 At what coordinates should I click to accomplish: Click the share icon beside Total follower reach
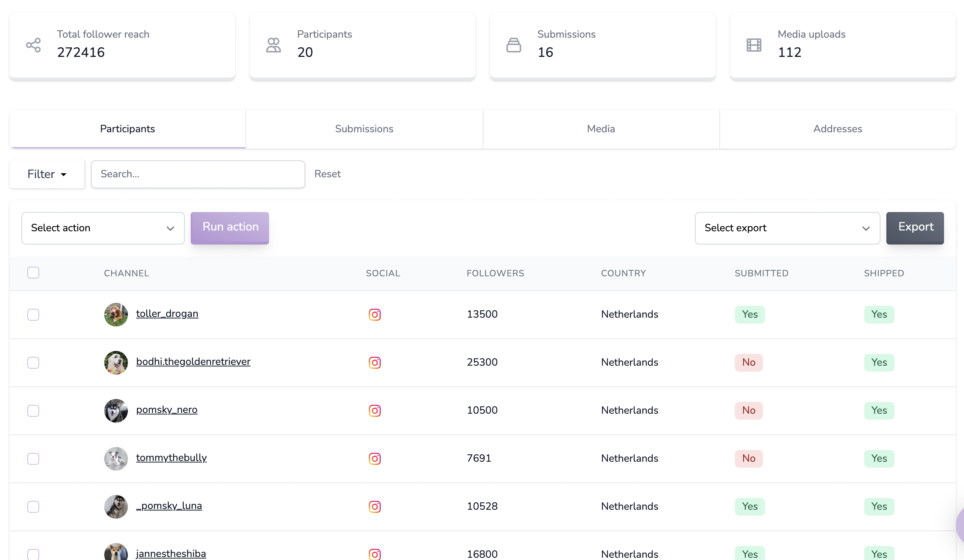(33, 45)
